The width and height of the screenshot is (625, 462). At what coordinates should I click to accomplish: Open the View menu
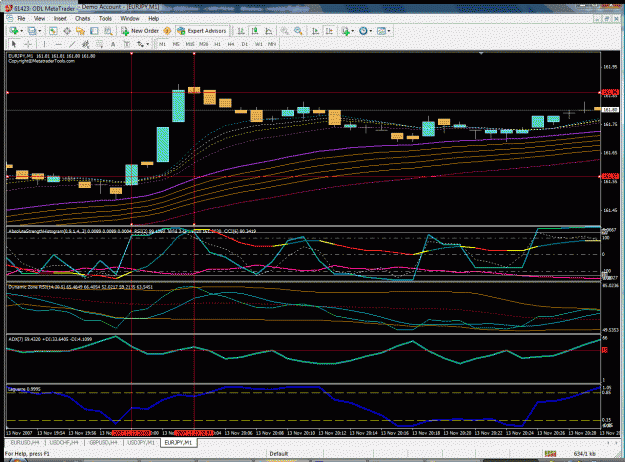click(39, 18)
